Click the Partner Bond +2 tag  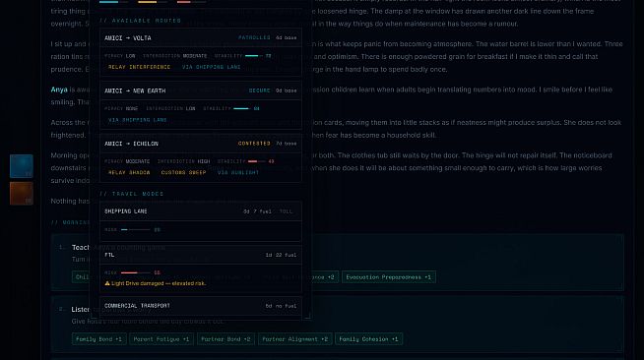(225, 339)
